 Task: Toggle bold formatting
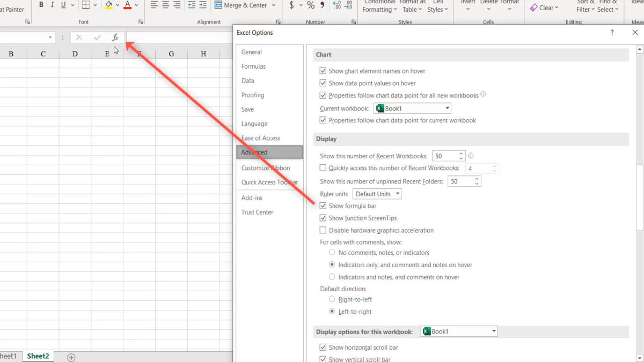(x=41, y=4)
